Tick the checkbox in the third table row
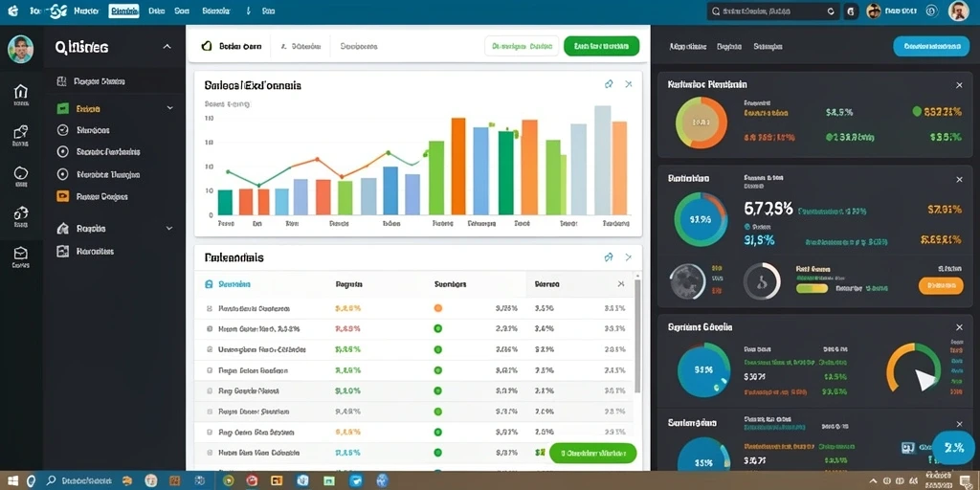 (210, 349)
